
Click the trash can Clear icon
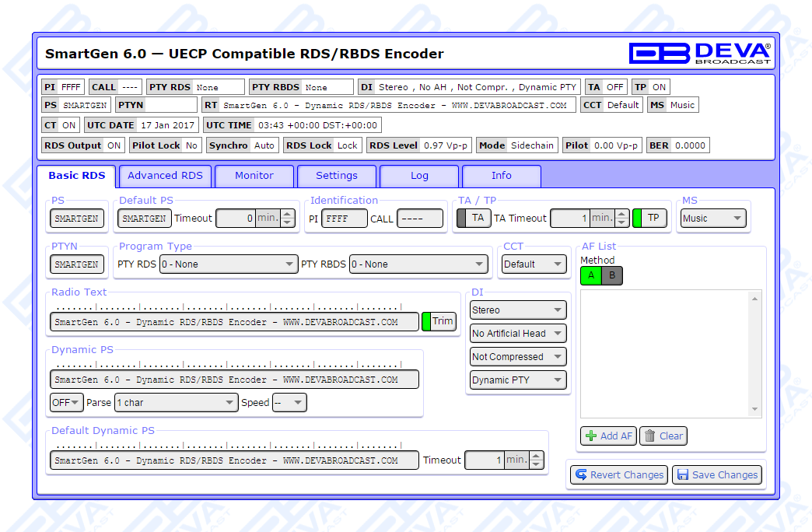coord(650,436)
